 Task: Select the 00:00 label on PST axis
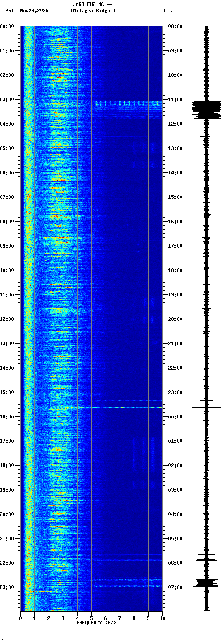click(x=7, y=26)
